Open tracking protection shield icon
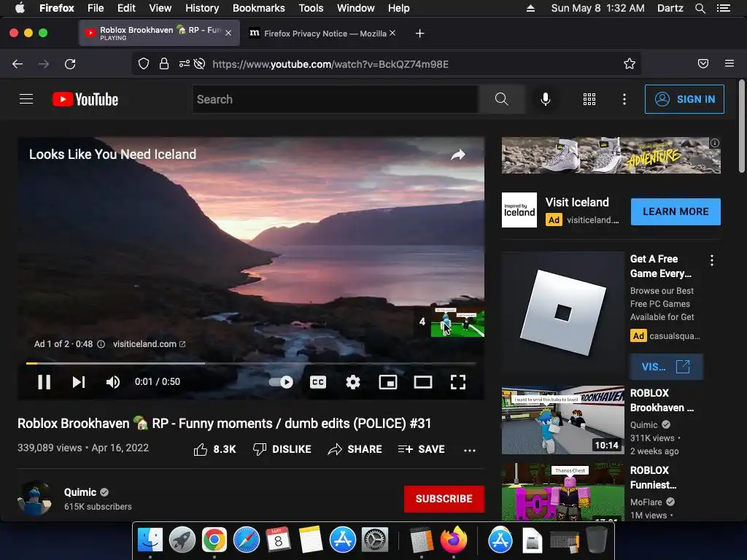747x560 pixels. point(144,64)
